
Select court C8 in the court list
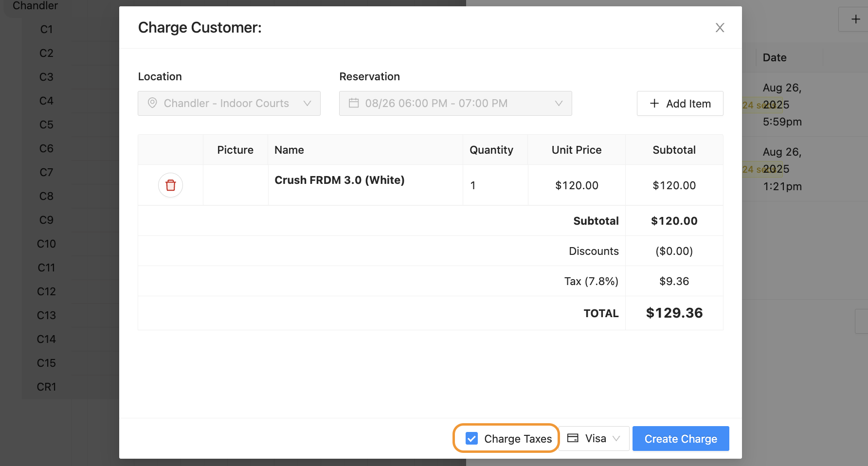click(46, 197)
